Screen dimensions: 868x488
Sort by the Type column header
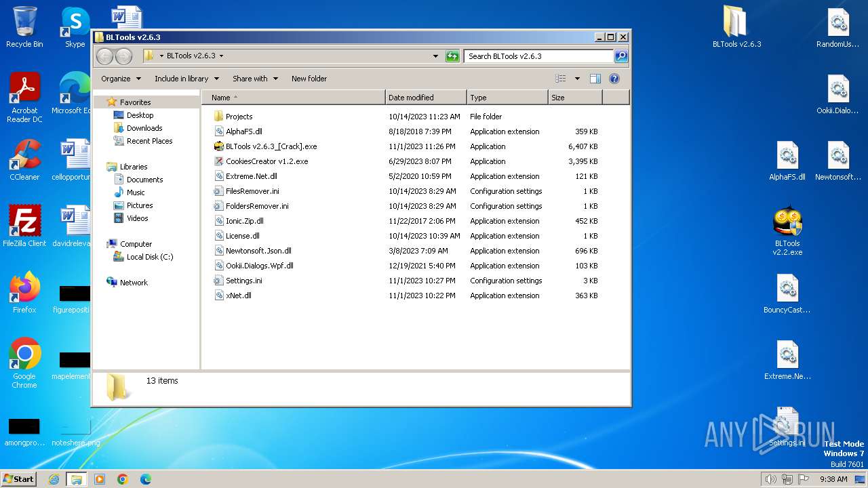[507, 98]
